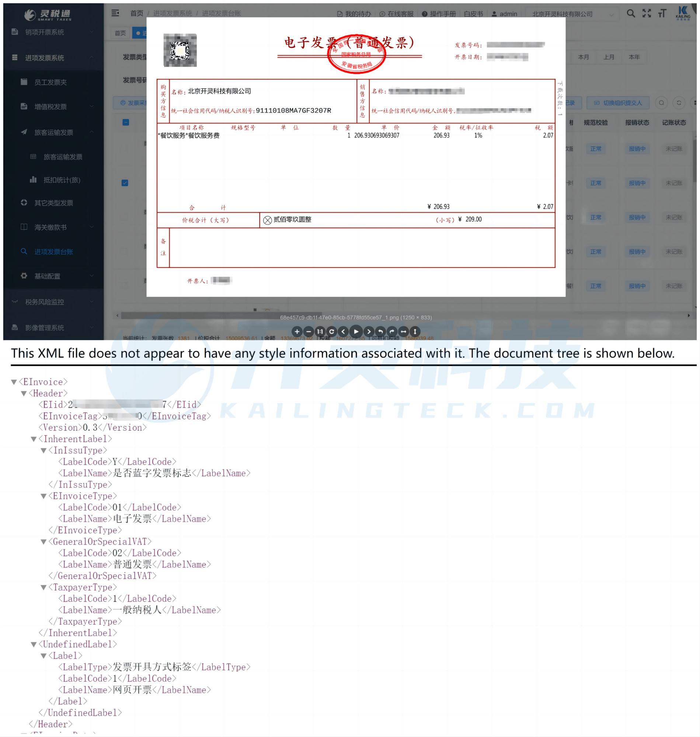This screenshot has height=737, width=700.
Task: Expand 增值税发票 submenu
Action: (53, 106)
